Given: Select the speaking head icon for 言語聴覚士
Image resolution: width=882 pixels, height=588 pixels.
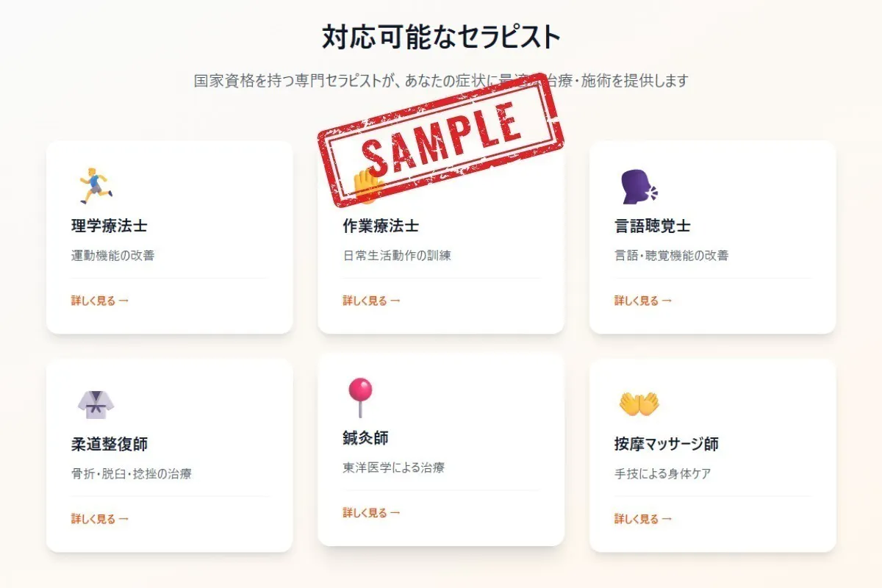Looking at the screenshot, I should click(x=639, y=184).
